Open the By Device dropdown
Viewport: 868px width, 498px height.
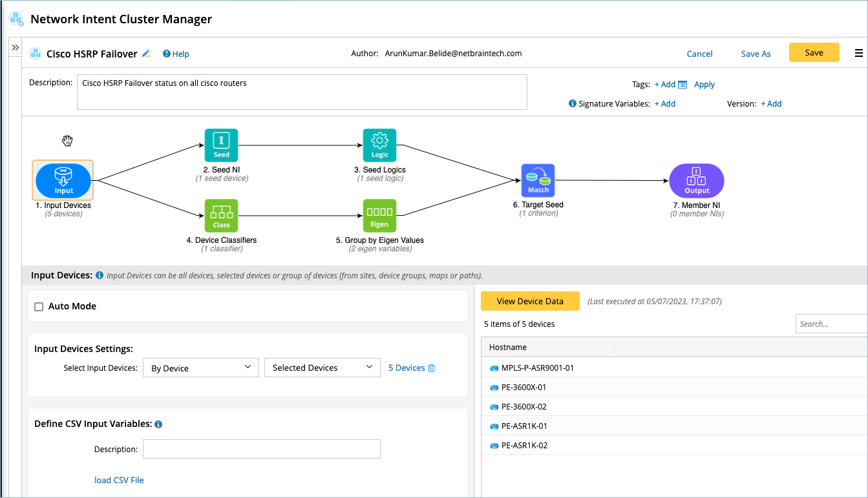click(200, 368)
